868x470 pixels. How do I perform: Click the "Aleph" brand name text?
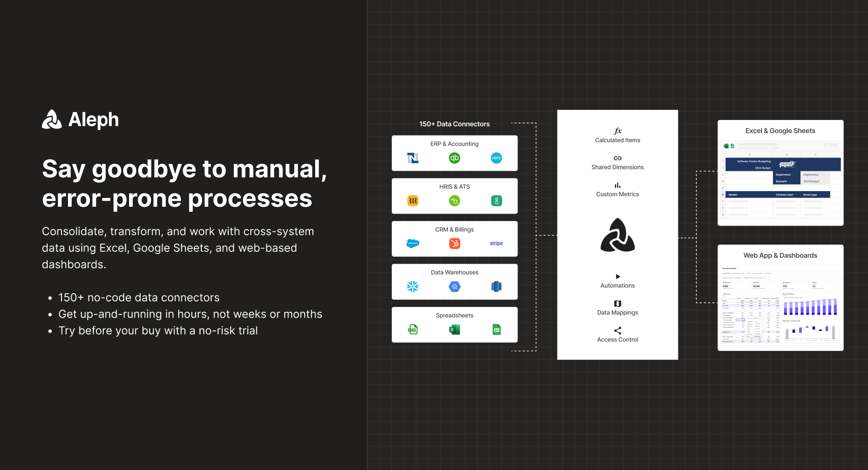pos(94,119)
